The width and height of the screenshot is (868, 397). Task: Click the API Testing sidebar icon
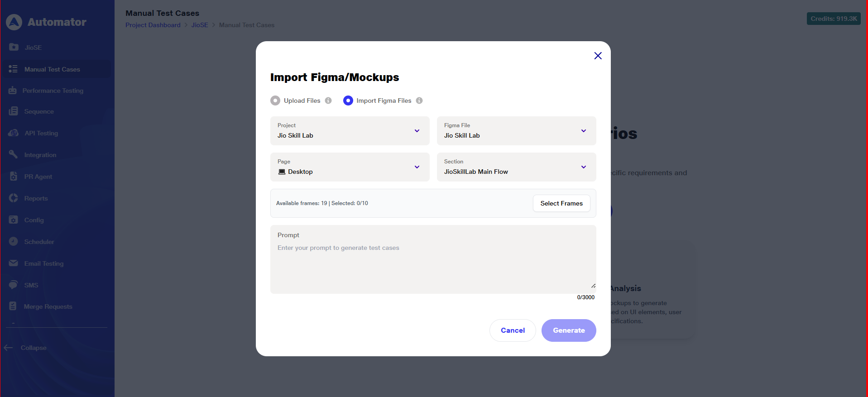pyautogui.click(x=13, y=133)
